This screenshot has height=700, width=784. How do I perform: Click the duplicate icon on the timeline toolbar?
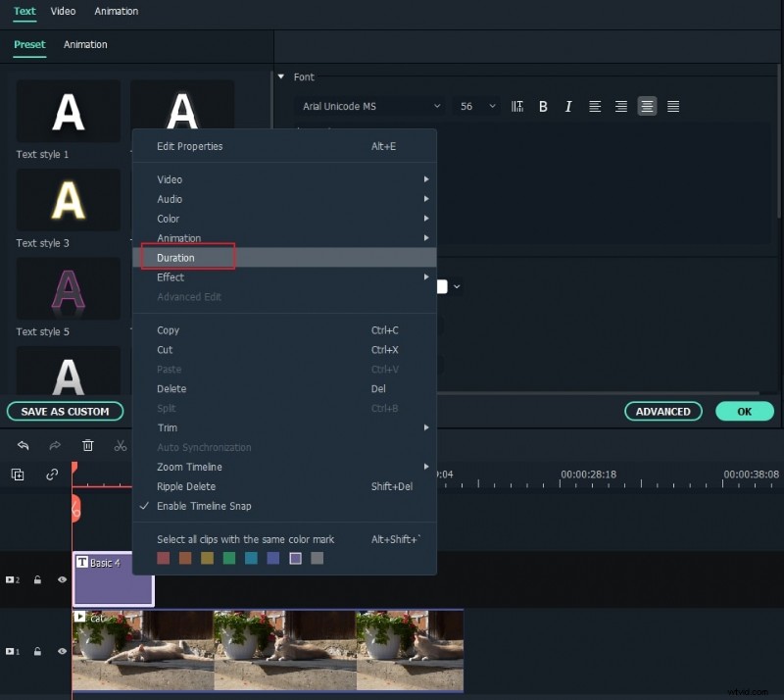point(17,475)
